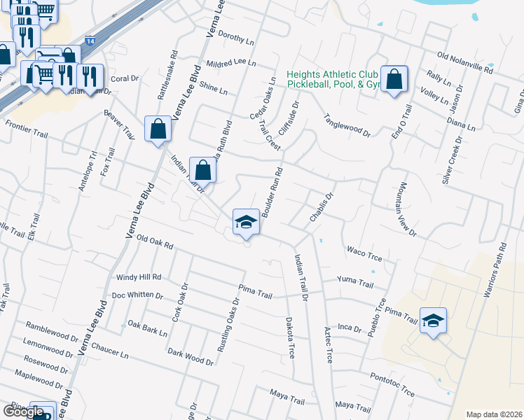Click the school marker on Indian Trail Dr
Image resolution: width=524 pixels, height=420 pixels.
(246, 223)
